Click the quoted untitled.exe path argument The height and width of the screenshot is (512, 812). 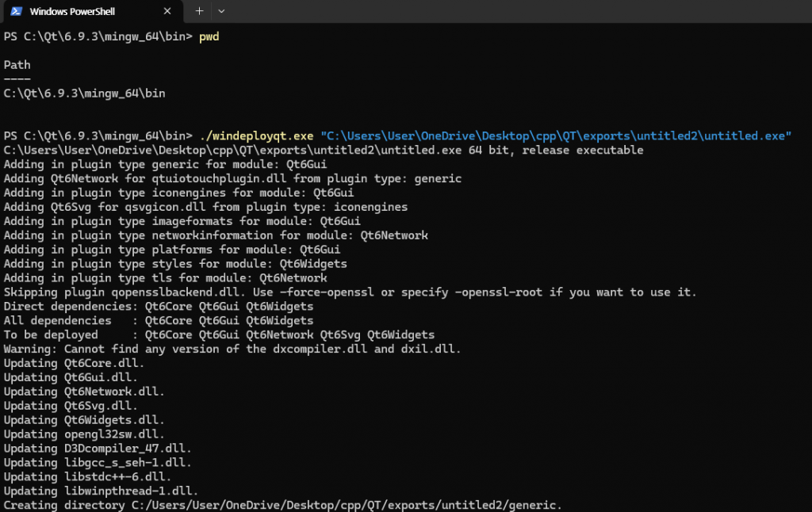[x=556, y=136]
